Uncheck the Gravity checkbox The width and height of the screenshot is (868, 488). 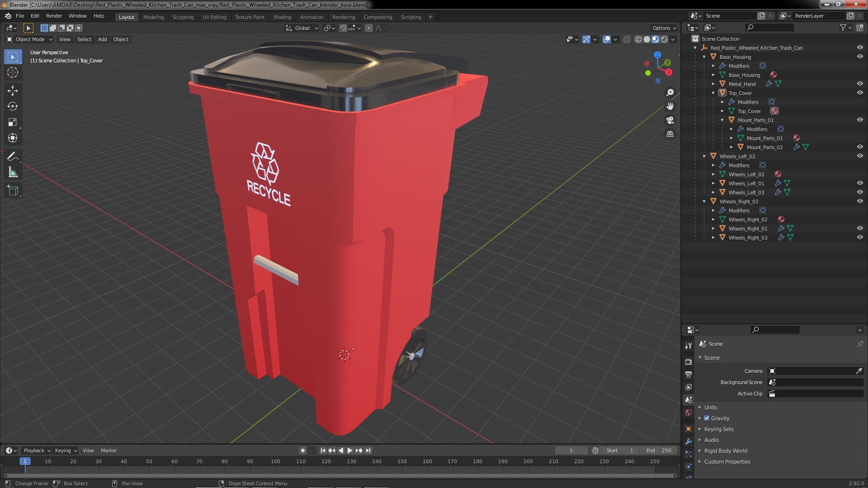[707, 418]
